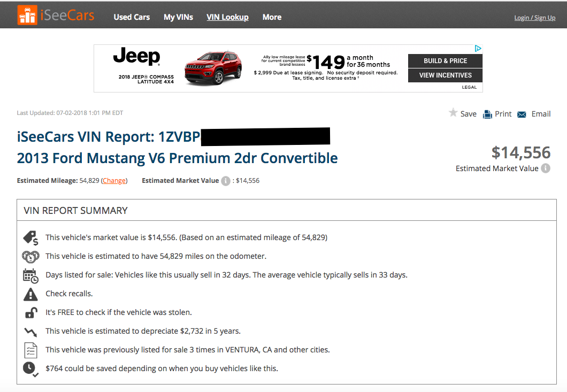Open Legal link in Jeep ad
The width and height of the screenshot is (567, 392).
click(469, 87)
